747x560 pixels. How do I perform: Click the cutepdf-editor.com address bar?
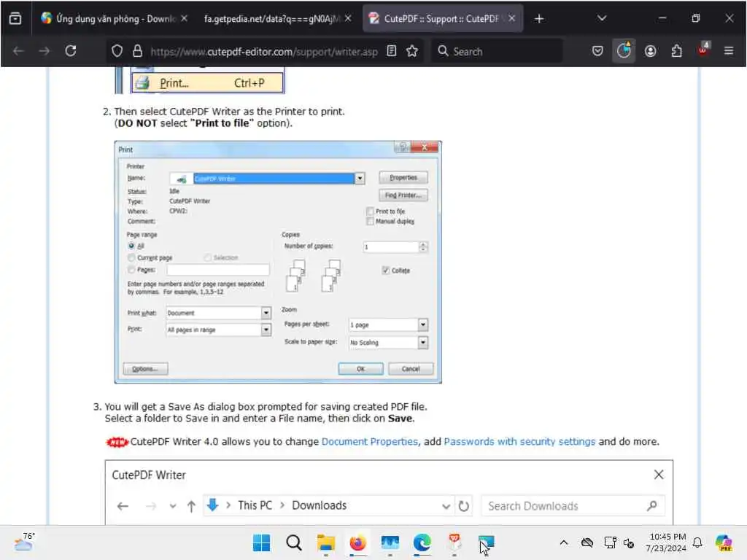tap(264, 52)
